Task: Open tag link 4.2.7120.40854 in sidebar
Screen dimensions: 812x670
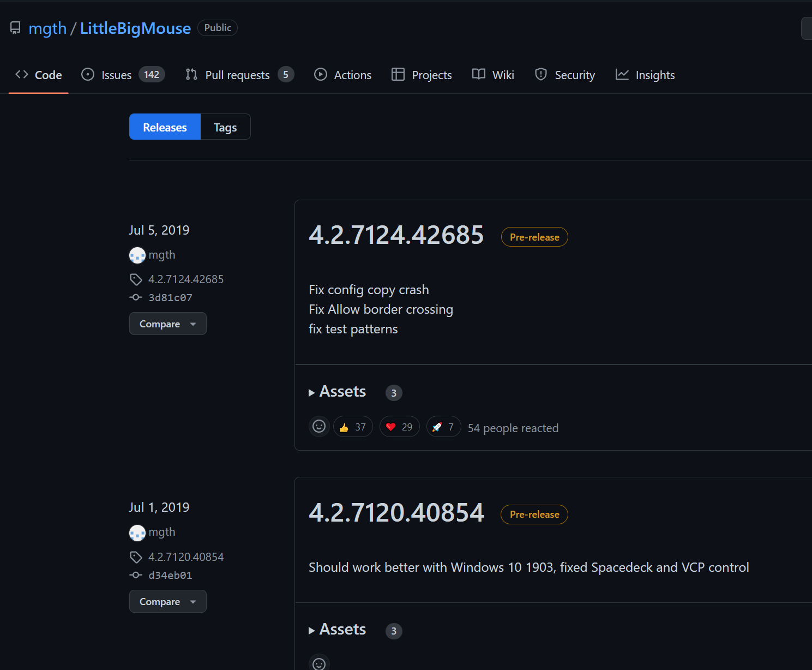Action: (x=186, y=557)
